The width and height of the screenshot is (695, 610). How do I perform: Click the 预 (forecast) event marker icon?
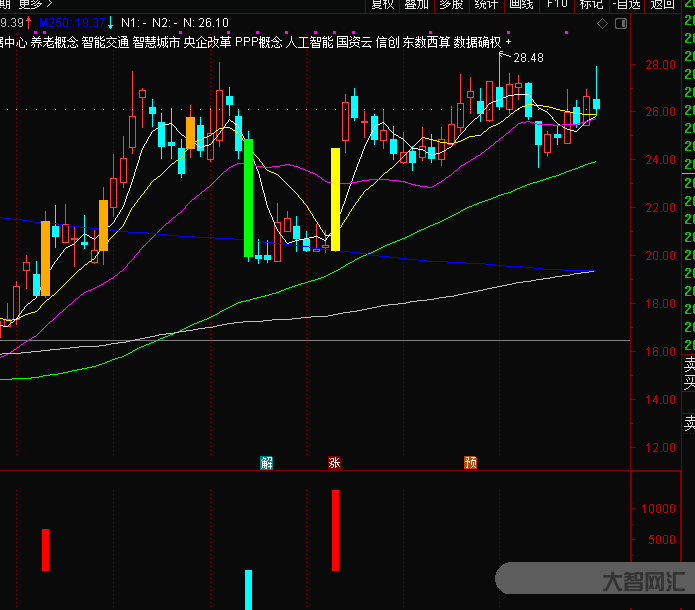pyautogui.click(x=470, y=463)
